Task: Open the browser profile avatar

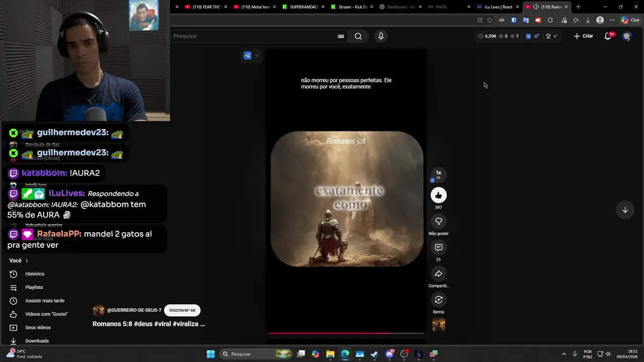Action: point(600,20)
